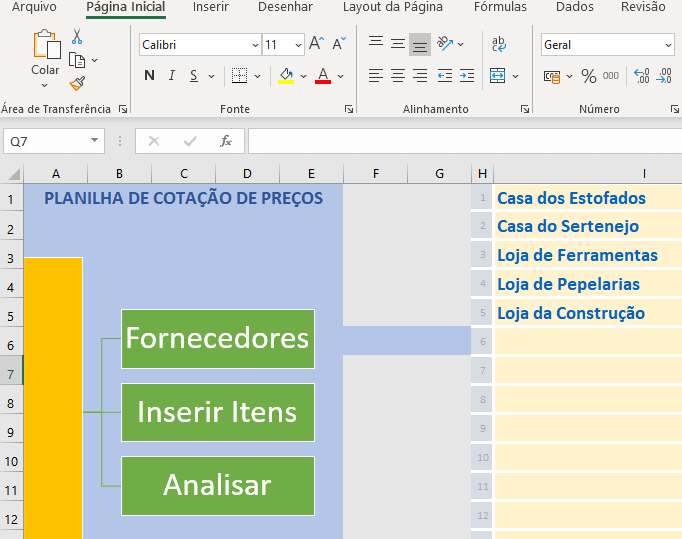Open Layout da Página tab
Viewport: 682px width, 539px height.
[x=393, y=7]
